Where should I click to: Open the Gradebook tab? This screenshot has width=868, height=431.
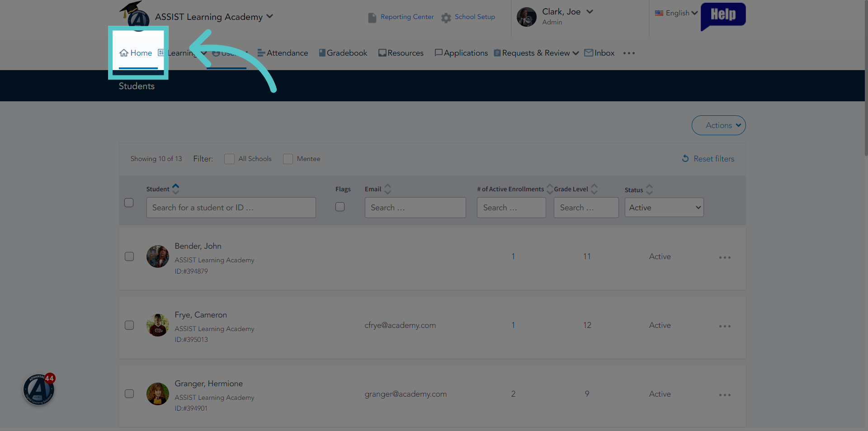click(343, 53)
